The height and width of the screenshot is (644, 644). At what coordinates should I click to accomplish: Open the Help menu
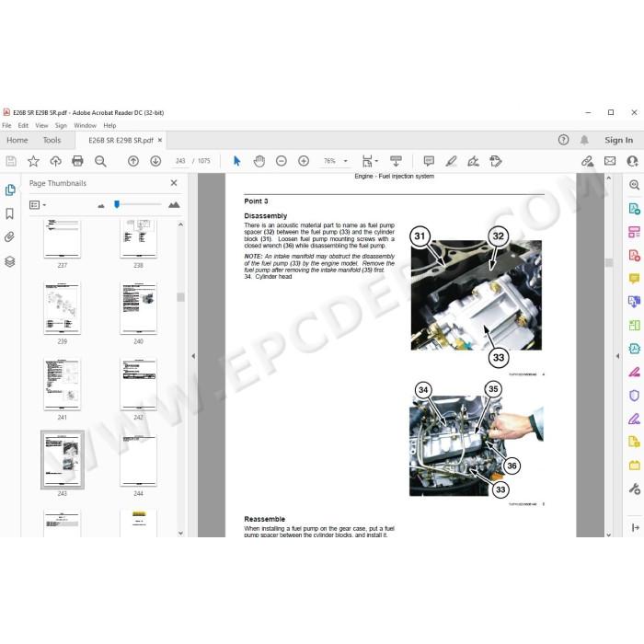pos(109,125)
